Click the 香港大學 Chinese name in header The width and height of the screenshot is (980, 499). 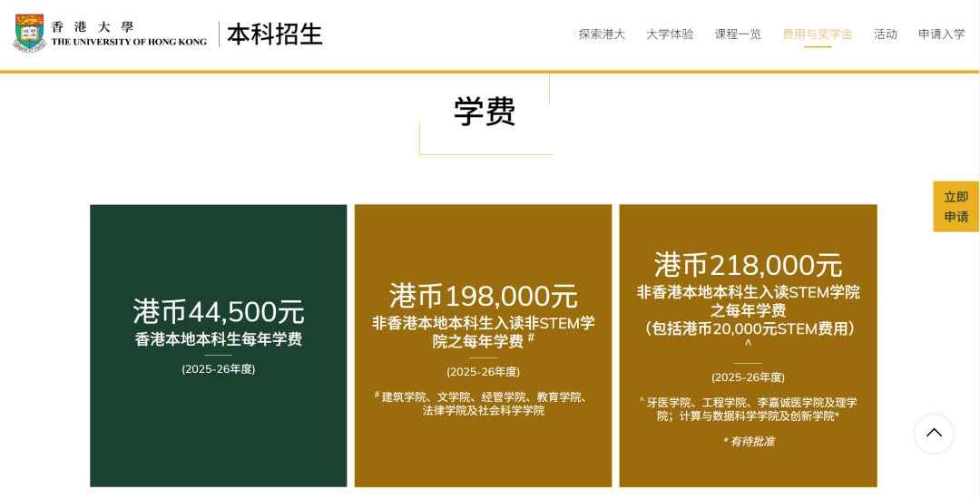(93, 26)
